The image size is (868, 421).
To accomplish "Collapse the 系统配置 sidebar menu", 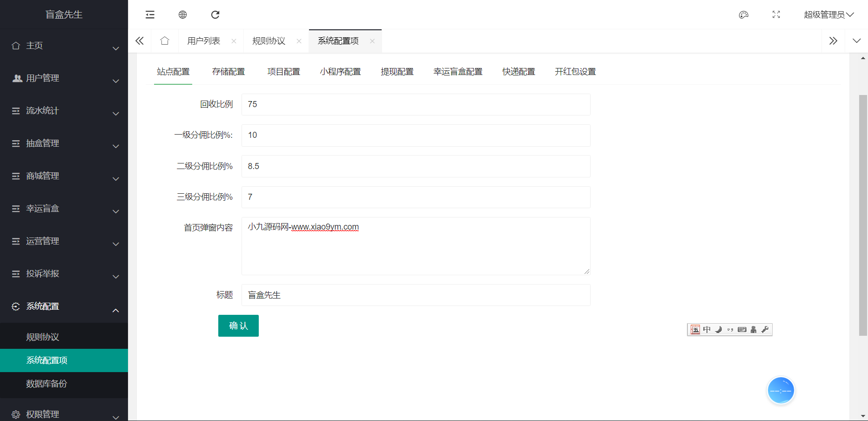I will [116, 310].
